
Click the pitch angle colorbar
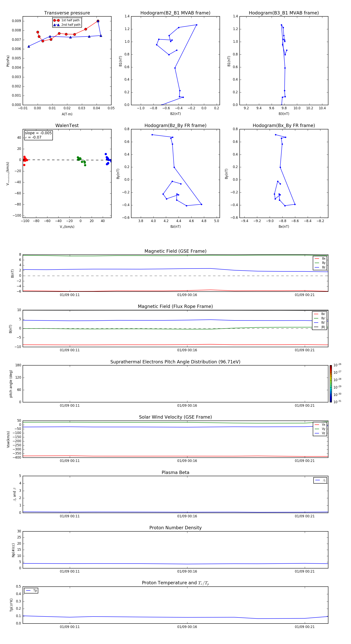331,384
